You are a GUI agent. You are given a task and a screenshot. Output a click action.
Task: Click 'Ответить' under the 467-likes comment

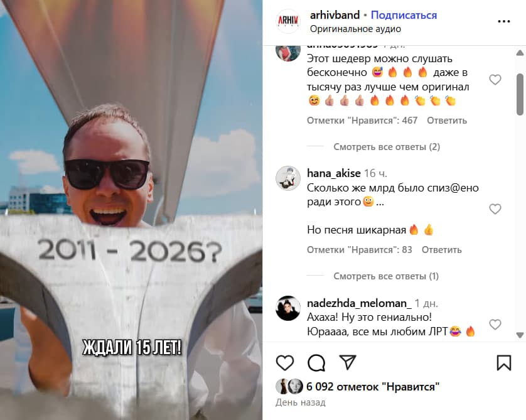tap(447, 121)
